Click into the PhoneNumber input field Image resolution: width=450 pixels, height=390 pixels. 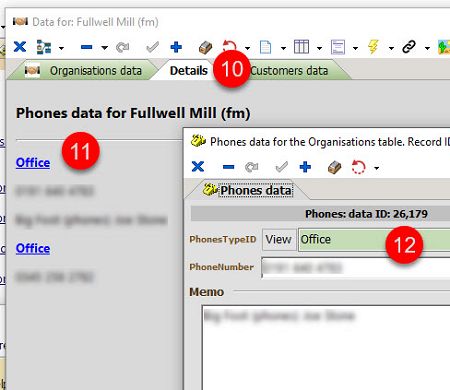(x=356, y=267)
